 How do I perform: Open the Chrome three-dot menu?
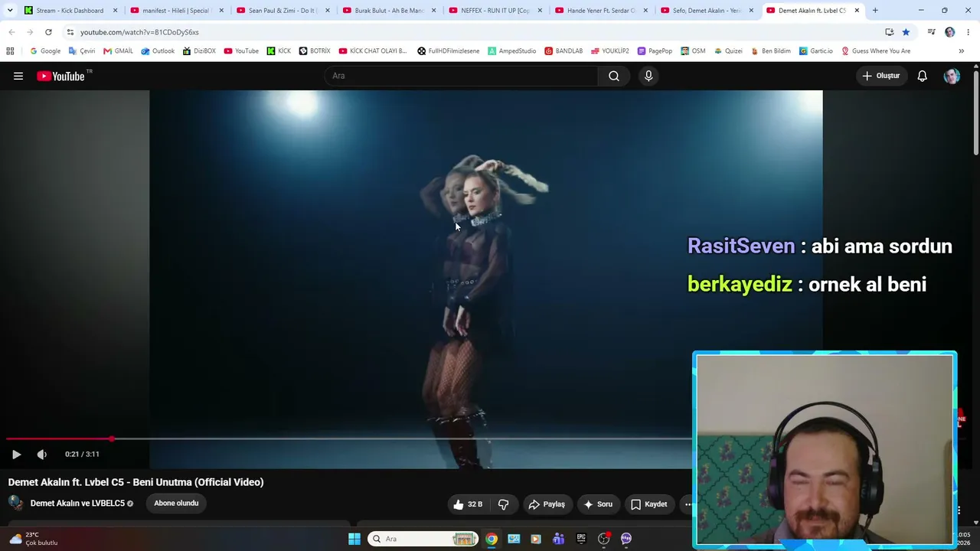[969, 32]
